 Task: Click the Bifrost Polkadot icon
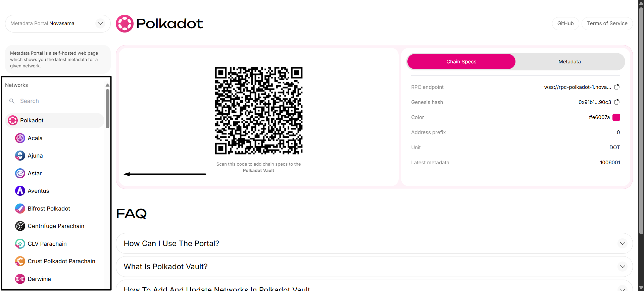pos(20,209)
